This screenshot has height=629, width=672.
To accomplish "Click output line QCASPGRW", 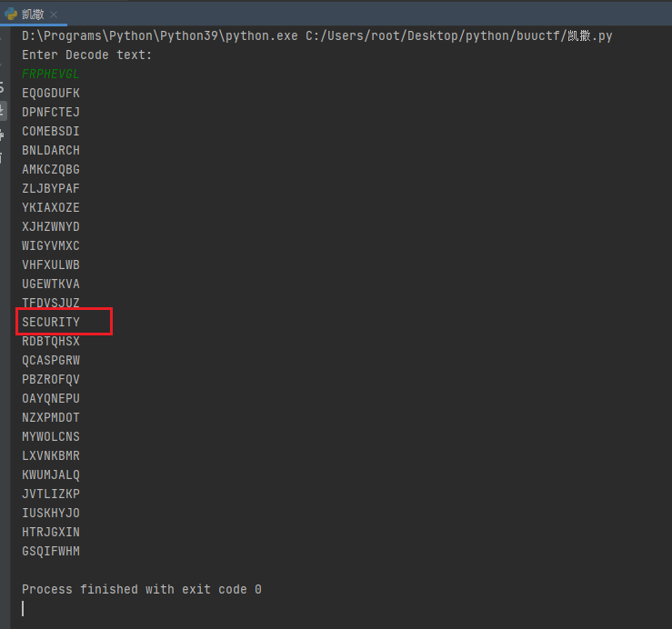I will [51, 360].
